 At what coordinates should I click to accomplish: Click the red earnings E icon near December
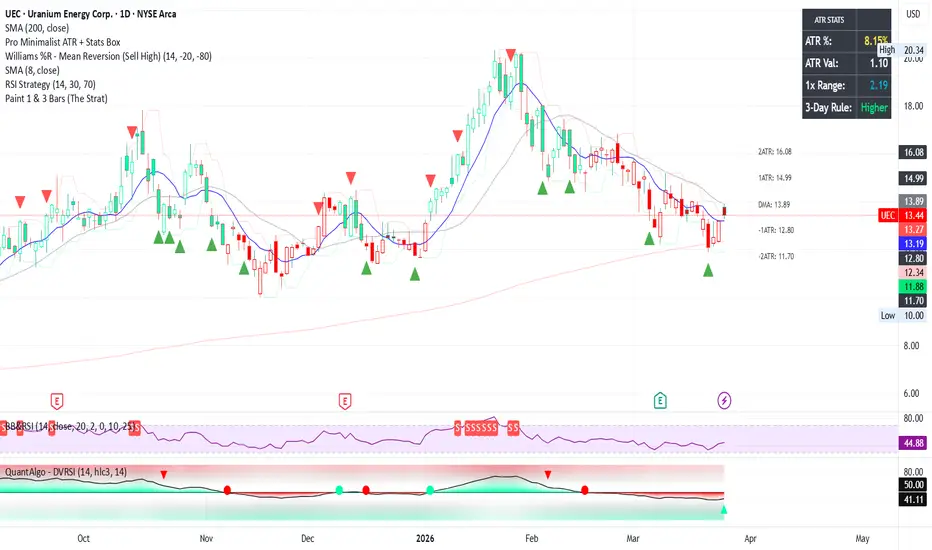coord(345,401)
